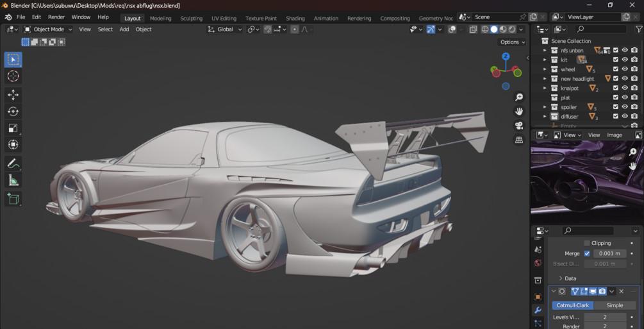This screenshot has height=329, width=644.
Task: Hide the kit collection with eye
Action: pos(625,60)
